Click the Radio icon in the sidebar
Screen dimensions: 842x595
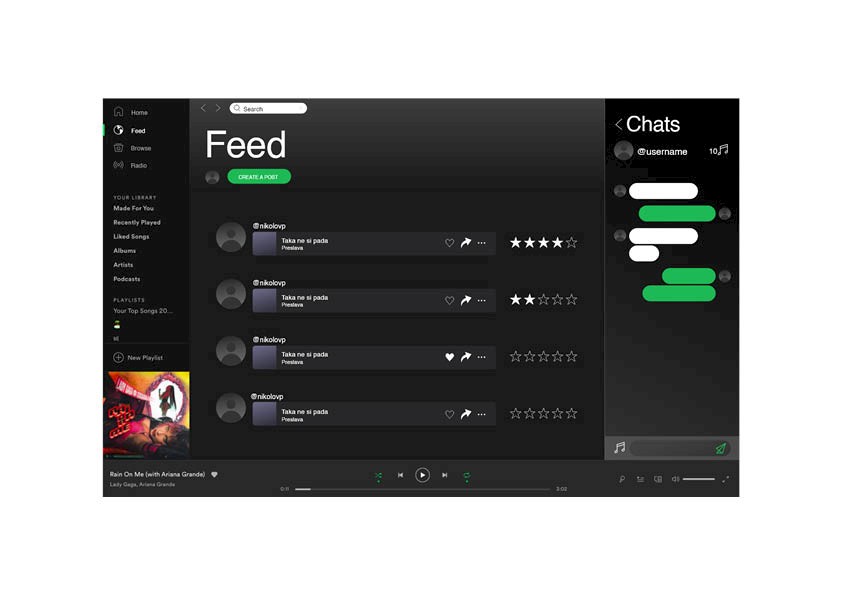click(x=119, y=165)
